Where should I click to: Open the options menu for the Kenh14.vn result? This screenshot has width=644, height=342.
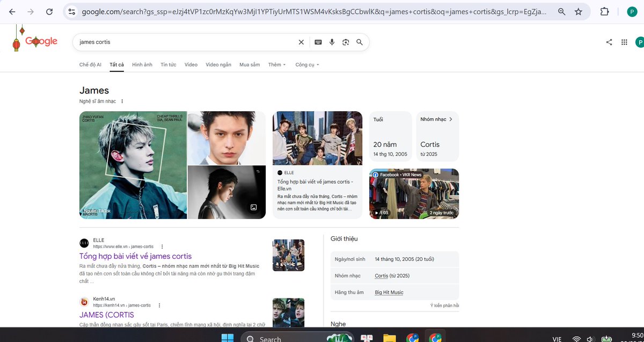(x=159, y=305)
